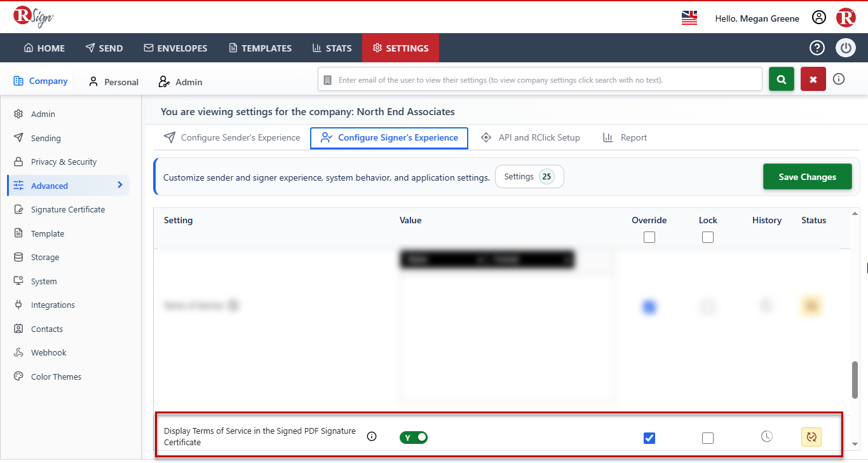This screenshot has width=868, height=463.
Task: Click the help question mark icon
Action: [x=817, y=48]
